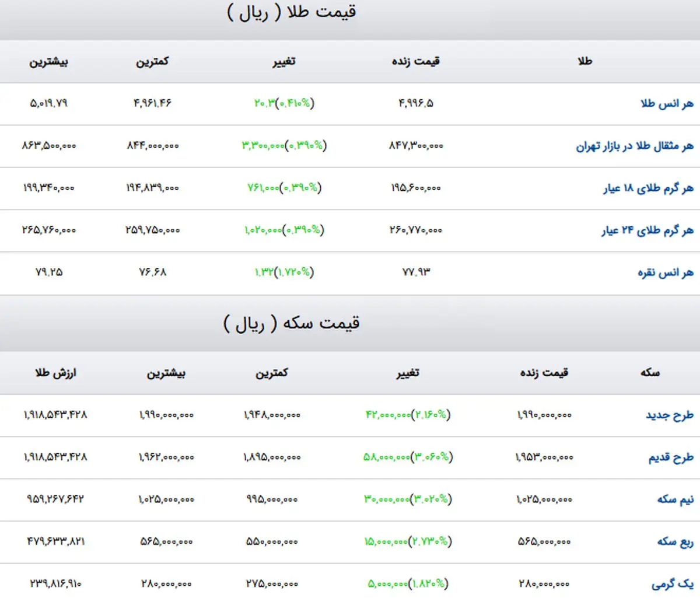Open the 'ربع سکه' quarter coin link
700x605 pixels.
point(675,542)
